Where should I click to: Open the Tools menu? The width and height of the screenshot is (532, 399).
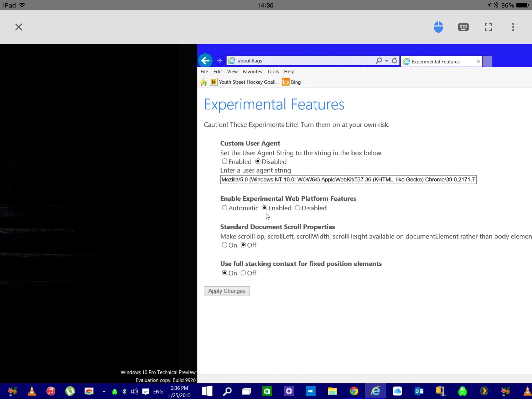click(273, 71)
